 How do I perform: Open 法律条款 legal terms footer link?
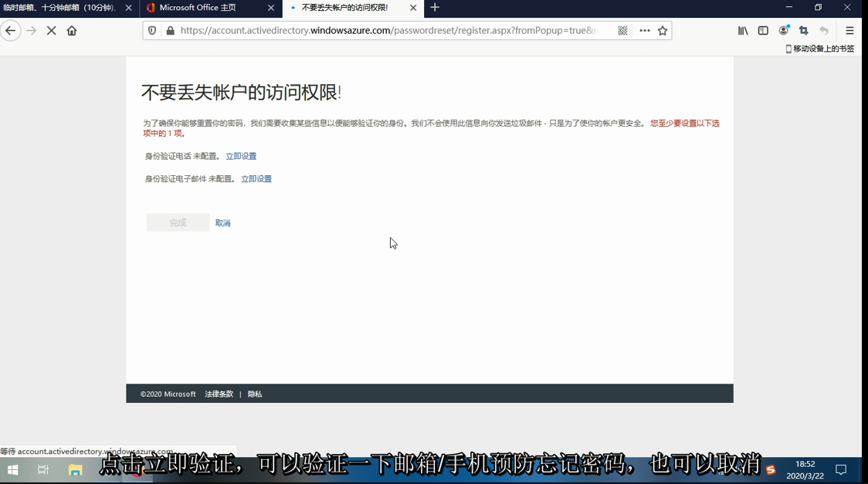219,394
